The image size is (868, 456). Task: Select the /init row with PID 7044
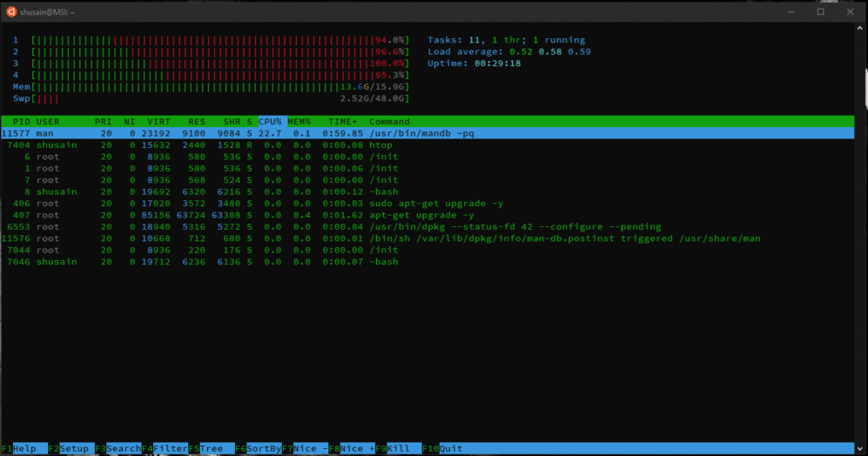427,250
